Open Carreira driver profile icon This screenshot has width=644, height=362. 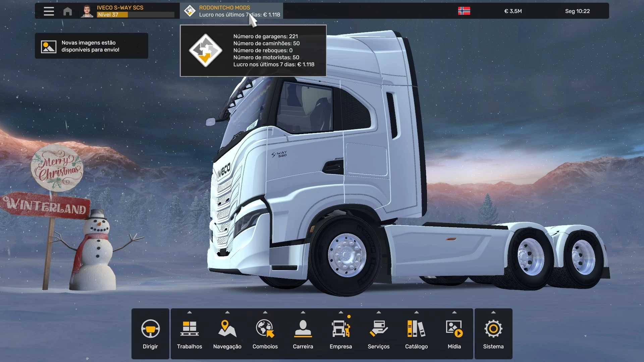coord(303,329)
